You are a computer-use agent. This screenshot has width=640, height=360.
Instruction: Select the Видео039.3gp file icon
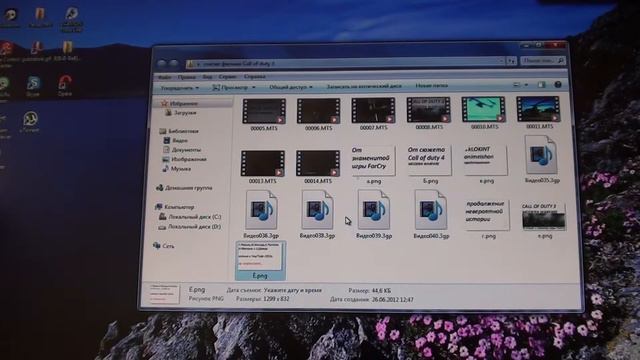click(373, 210)
